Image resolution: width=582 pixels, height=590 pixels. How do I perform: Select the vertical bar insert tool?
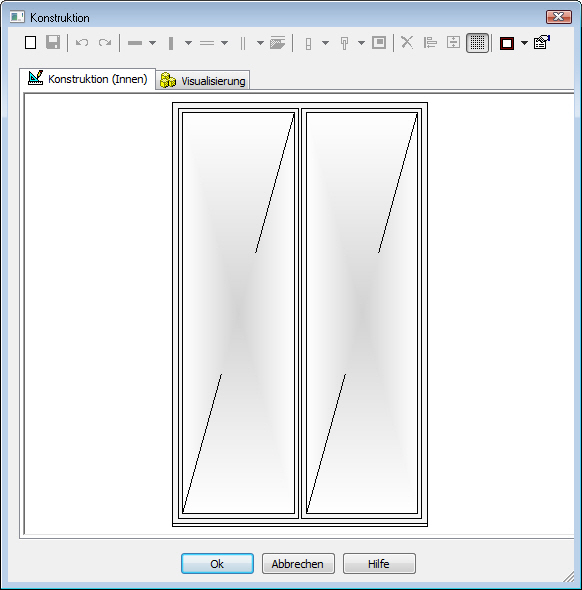coord(171,43)
